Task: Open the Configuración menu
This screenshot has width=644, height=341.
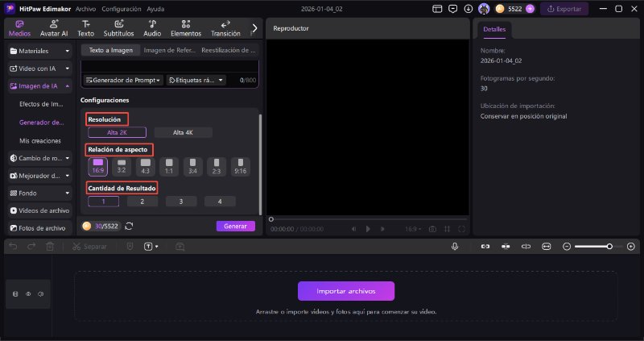Action: [115, 8]
